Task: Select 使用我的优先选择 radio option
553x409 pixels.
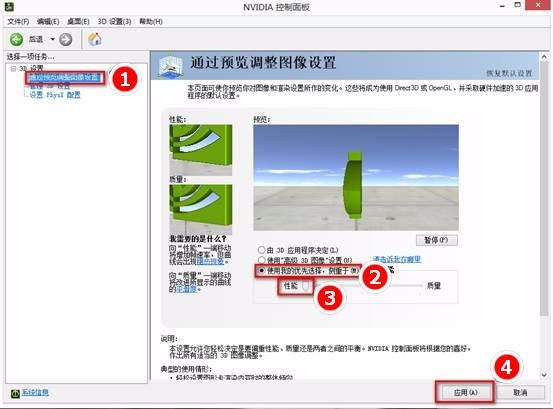Action: click(261, 271)
